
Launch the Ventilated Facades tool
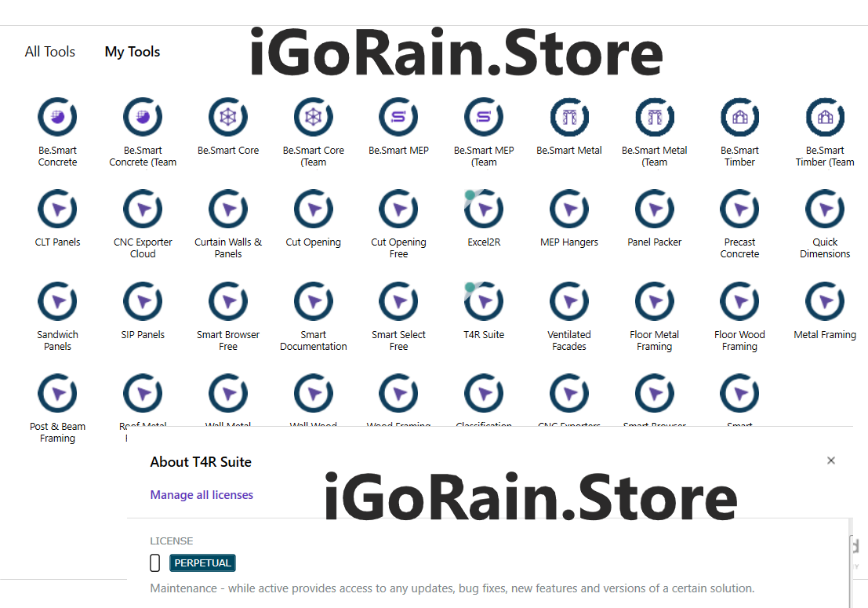point(569,302)
